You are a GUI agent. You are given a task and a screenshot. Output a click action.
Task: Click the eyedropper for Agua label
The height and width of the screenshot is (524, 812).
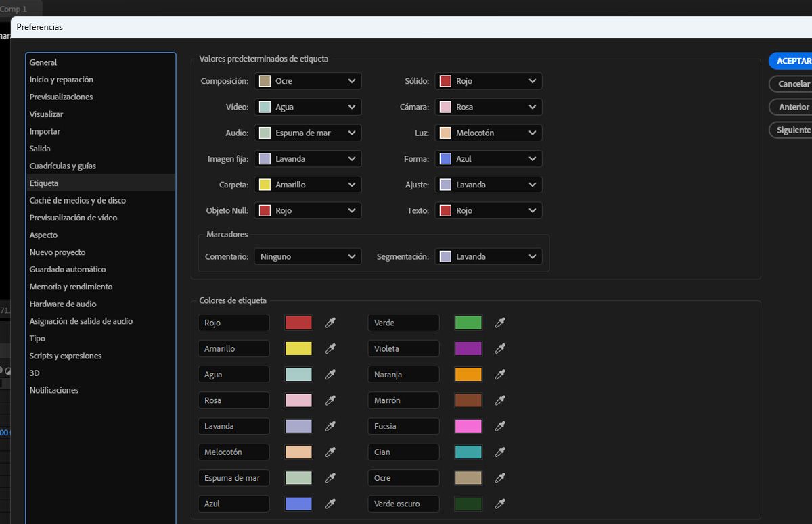click(x=330, y=375)
